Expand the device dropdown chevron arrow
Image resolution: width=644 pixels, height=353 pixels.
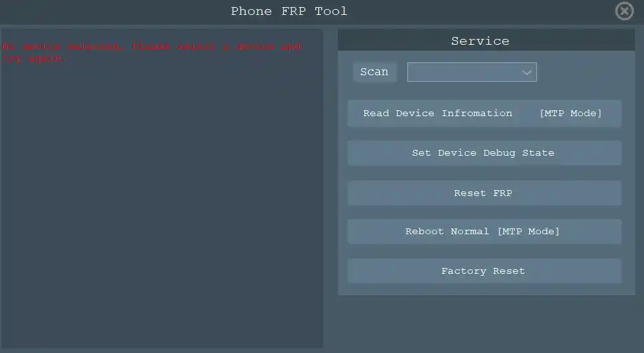(527, 73)
